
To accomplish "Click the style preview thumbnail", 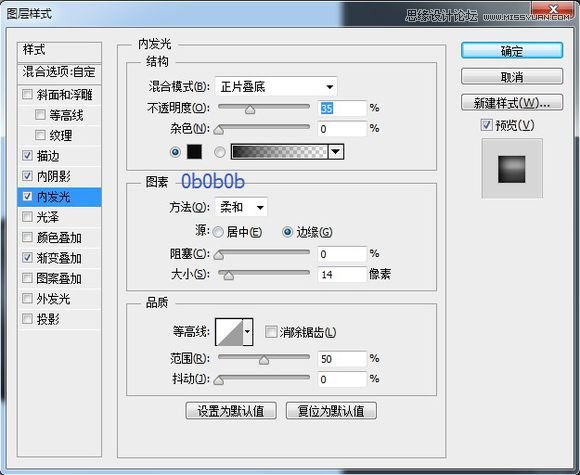I will pos(512,169).
